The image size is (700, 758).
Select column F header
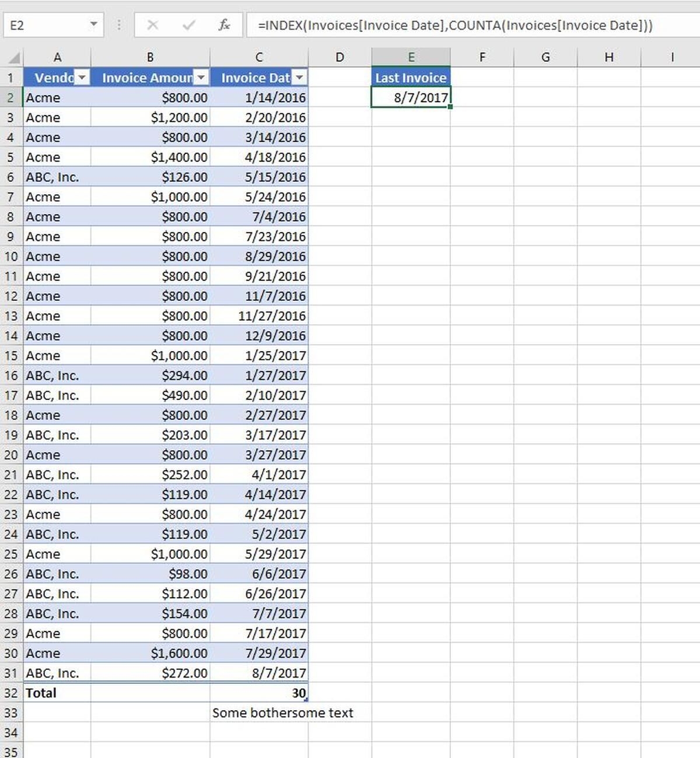[482, 57]
